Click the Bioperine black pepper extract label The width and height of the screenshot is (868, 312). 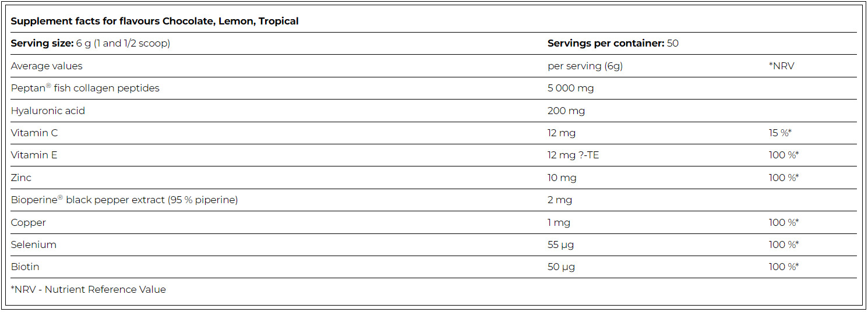click(x=124, y=200)
